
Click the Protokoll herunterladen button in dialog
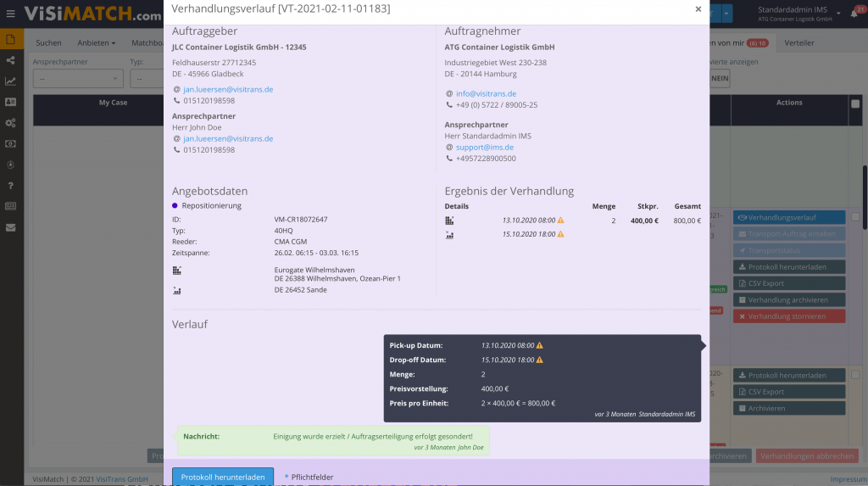[x=223, y=477]
